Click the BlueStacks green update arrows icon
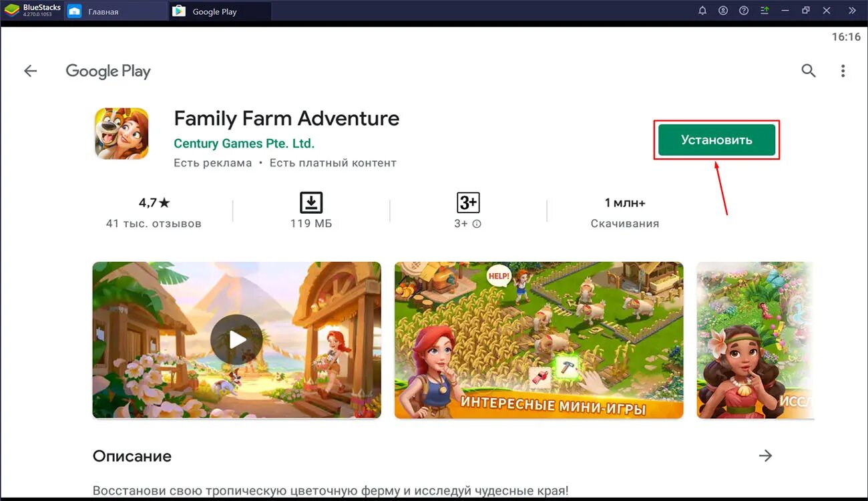868x501 pixels. click(x=765, y=11)
